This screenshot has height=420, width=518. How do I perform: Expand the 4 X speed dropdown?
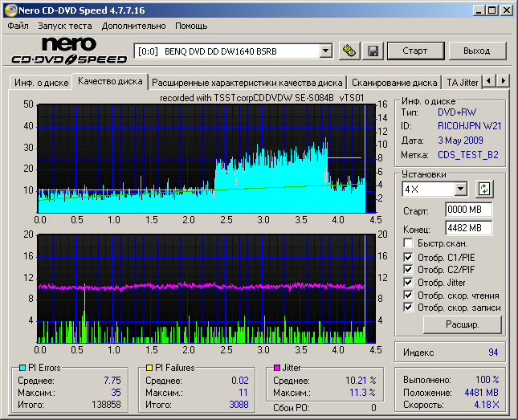click(460, 189)
